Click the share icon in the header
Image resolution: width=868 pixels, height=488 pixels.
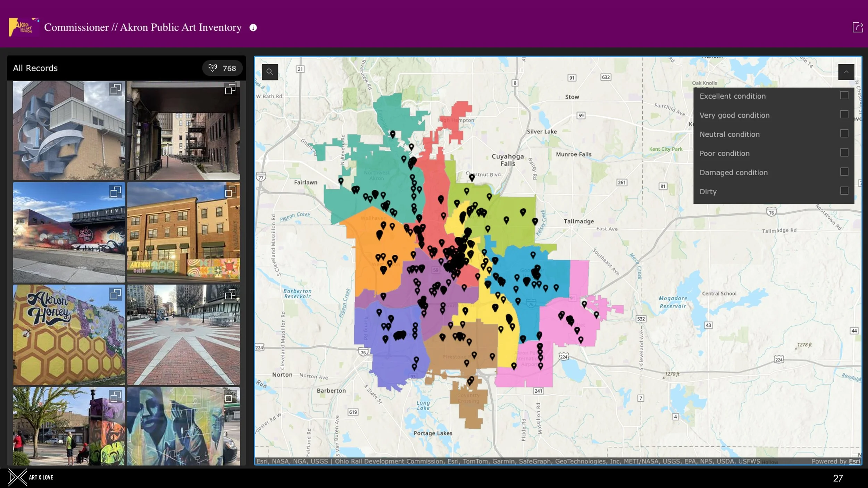[858, 27]
